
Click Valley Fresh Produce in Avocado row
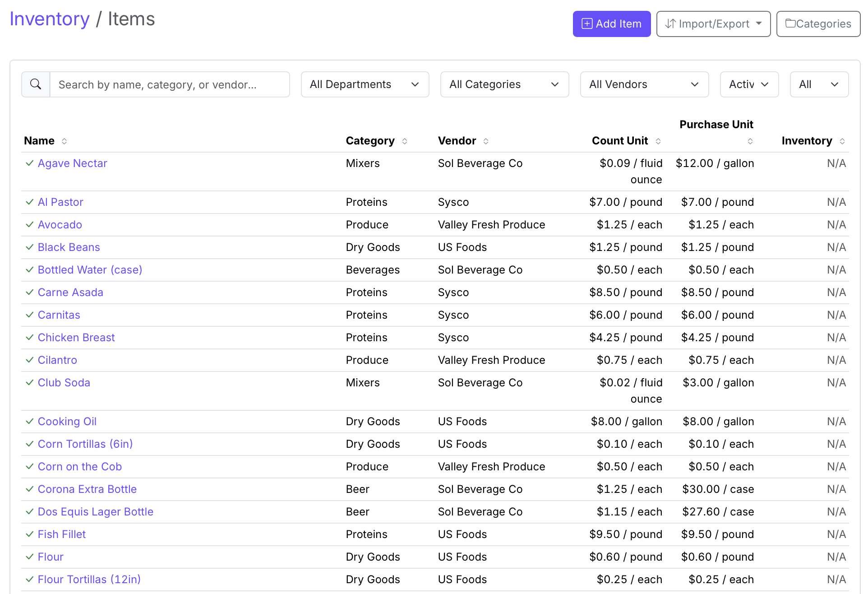pos(491,225)
